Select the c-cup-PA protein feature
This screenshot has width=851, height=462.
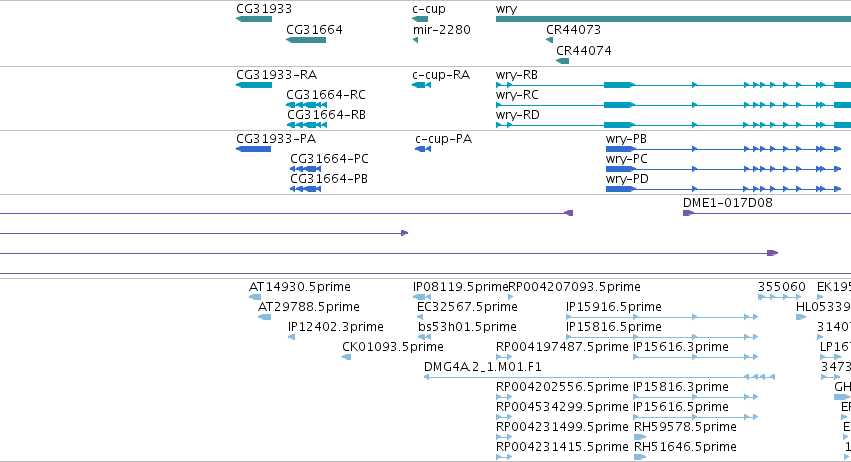[x=423, y=149]
